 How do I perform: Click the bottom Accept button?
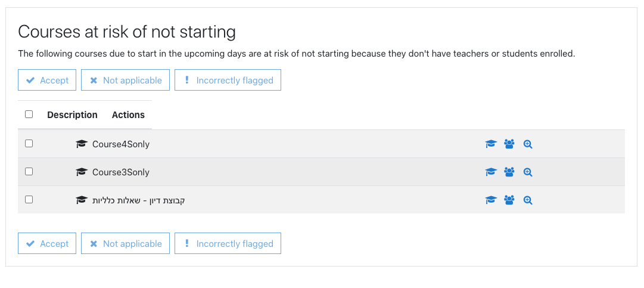pyautogui.click(x=47, y=244)
